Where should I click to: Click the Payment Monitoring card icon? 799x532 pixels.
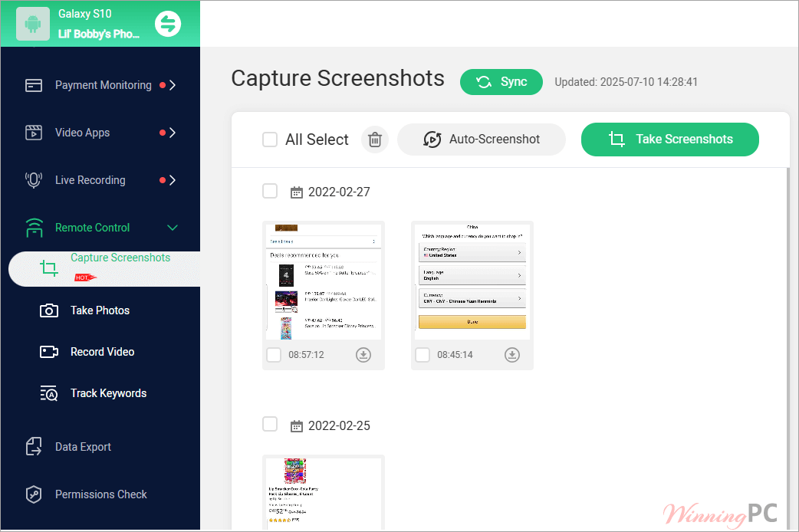(34, 85)
